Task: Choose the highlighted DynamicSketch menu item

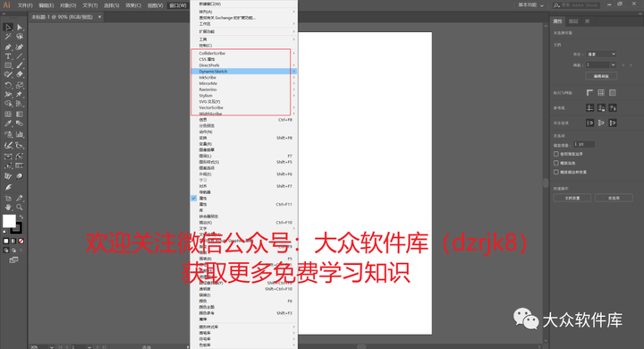Action: coord(244,71)
